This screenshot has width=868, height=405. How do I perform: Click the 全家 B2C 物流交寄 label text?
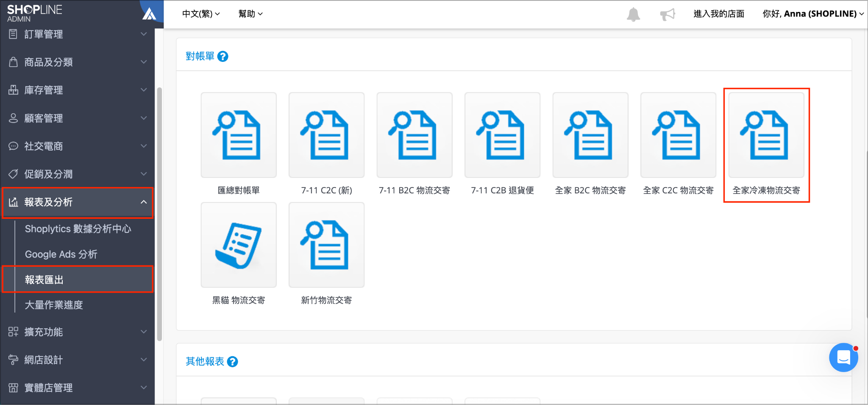click(x=590, y=190)
